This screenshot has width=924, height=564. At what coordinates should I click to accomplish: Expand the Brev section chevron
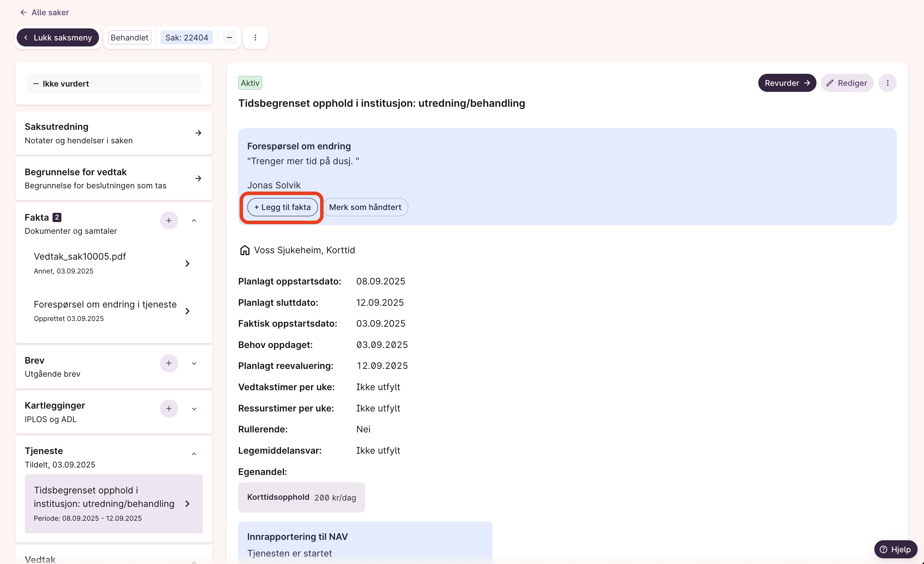pyautogui.click(x=194, y=364)
